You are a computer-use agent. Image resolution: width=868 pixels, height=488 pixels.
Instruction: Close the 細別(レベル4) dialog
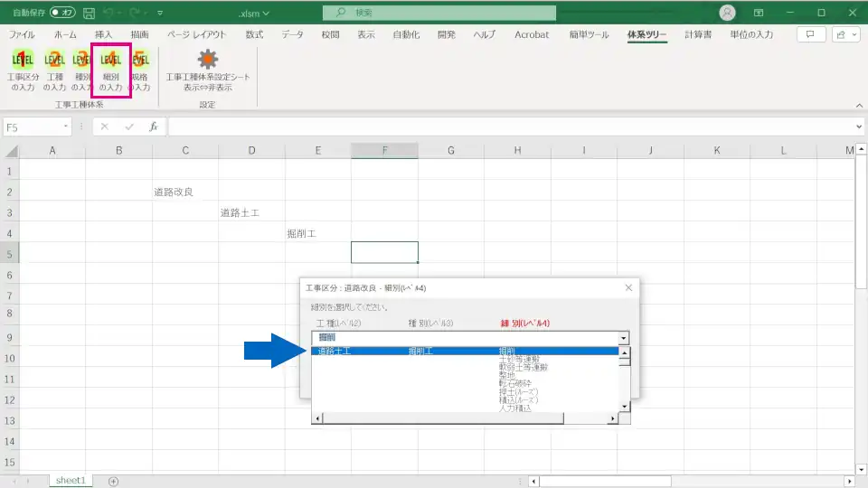(x=628, y=287)
